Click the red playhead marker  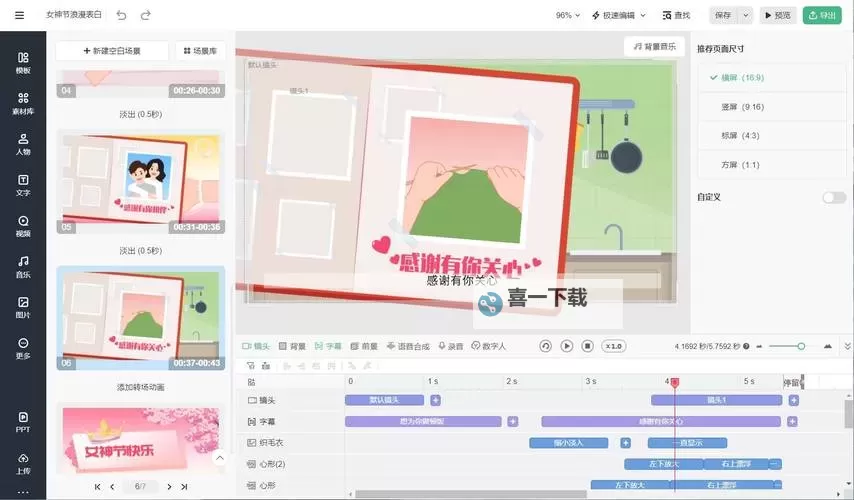(x=675, y=383)
